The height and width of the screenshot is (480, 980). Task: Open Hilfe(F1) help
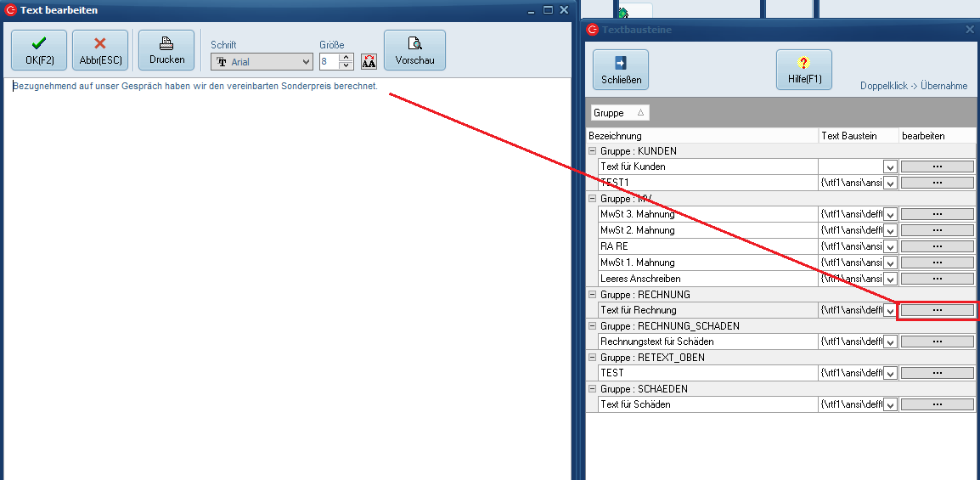[x=803, y=70]
